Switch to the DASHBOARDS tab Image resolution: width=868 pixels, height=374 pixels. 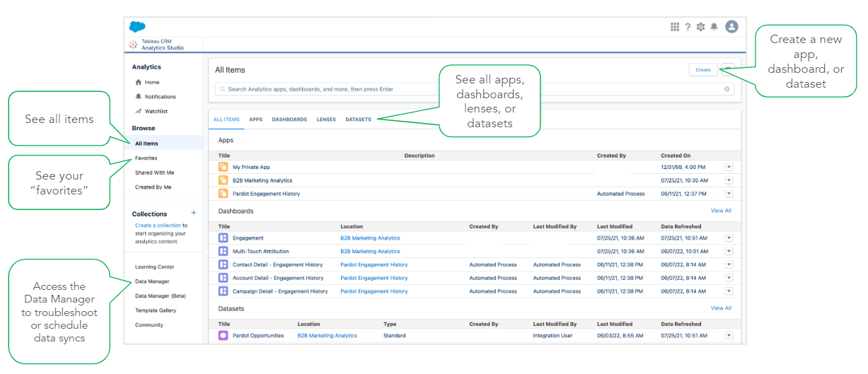pos(289,119)
